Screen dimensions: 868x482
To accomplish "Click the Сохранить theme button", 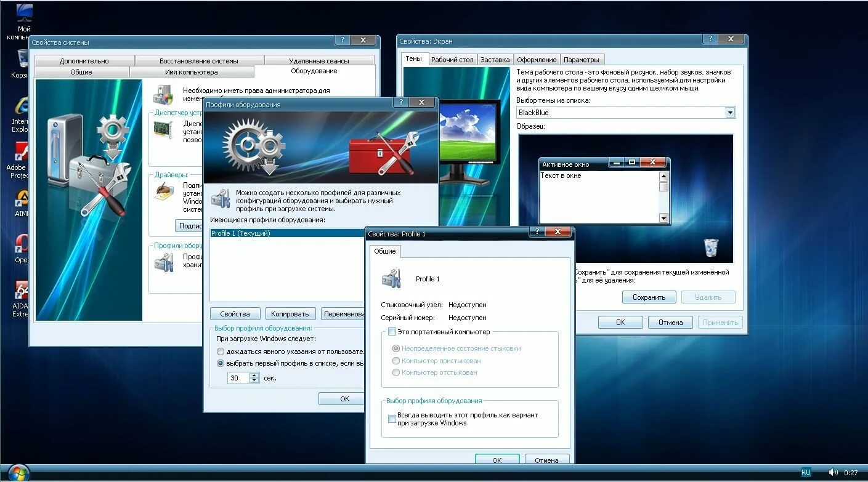I will tap(649, 297).
